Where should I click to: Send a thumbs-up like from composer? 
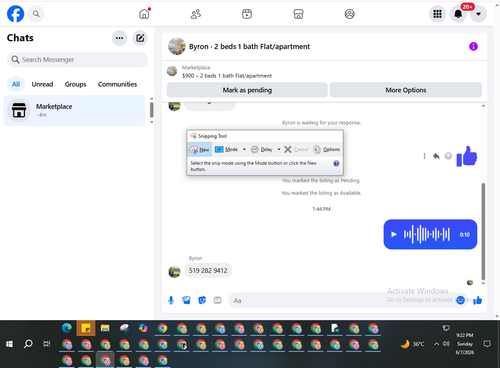coord(478,300)
